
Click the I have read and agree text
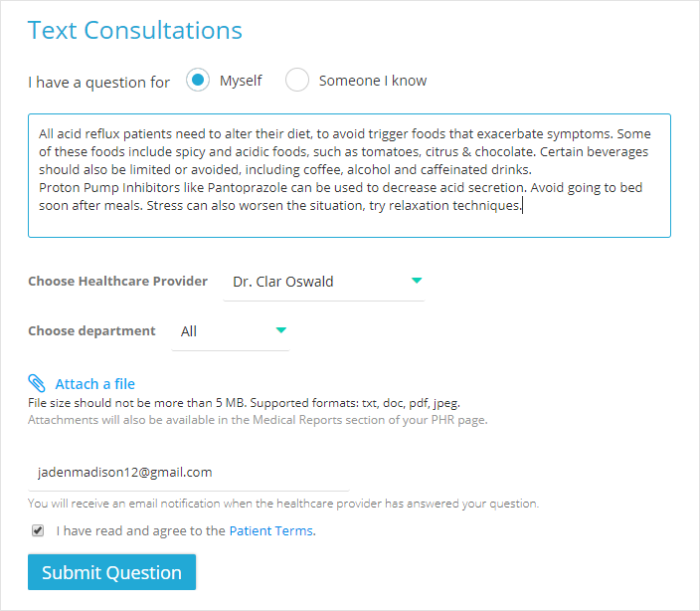tap(140, 530)
